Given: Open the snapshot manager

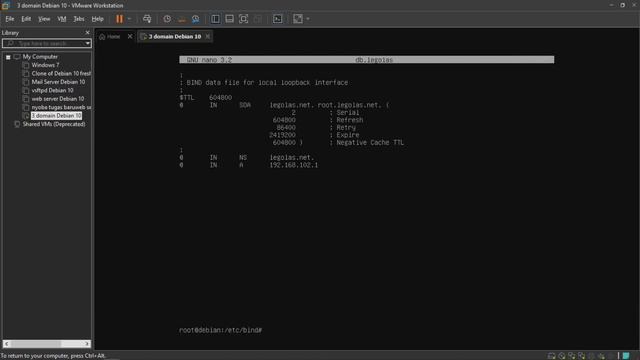Looking at the screenshot, I should pos(196,19).
